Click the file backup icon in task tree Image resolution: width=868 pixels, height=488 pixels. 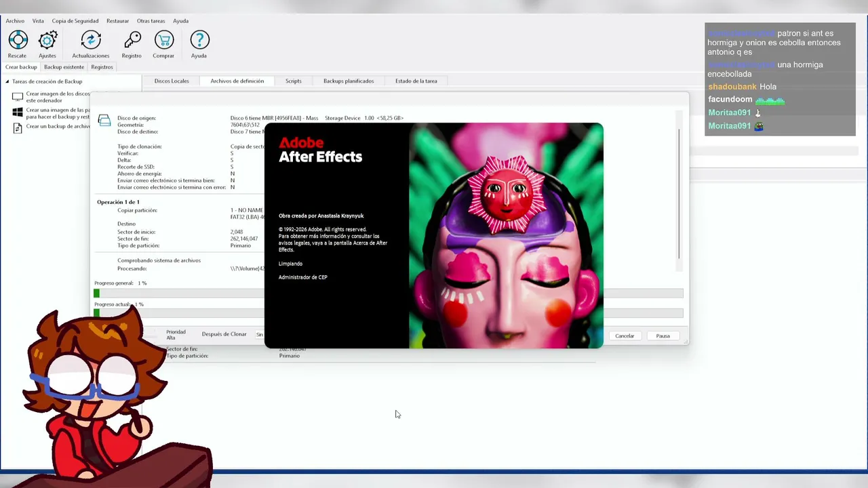(x=18, y=127)
